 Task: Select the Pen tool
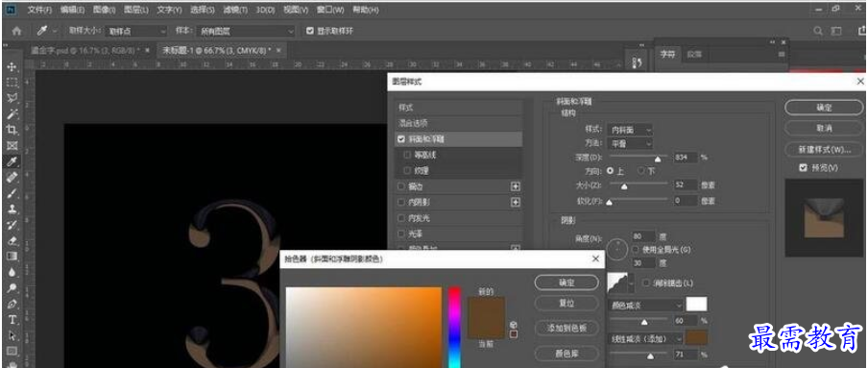(12, 304)
